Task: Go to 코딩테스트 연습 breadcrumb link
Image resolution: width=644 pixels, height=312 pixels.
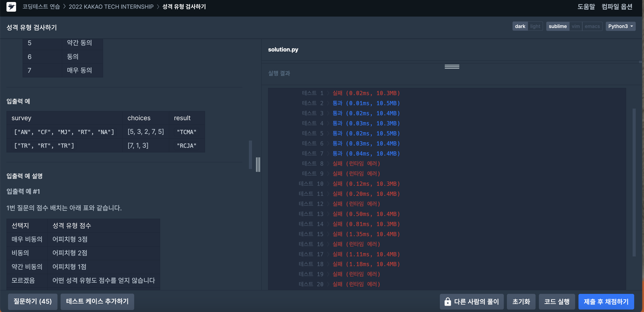Action: 41,7
